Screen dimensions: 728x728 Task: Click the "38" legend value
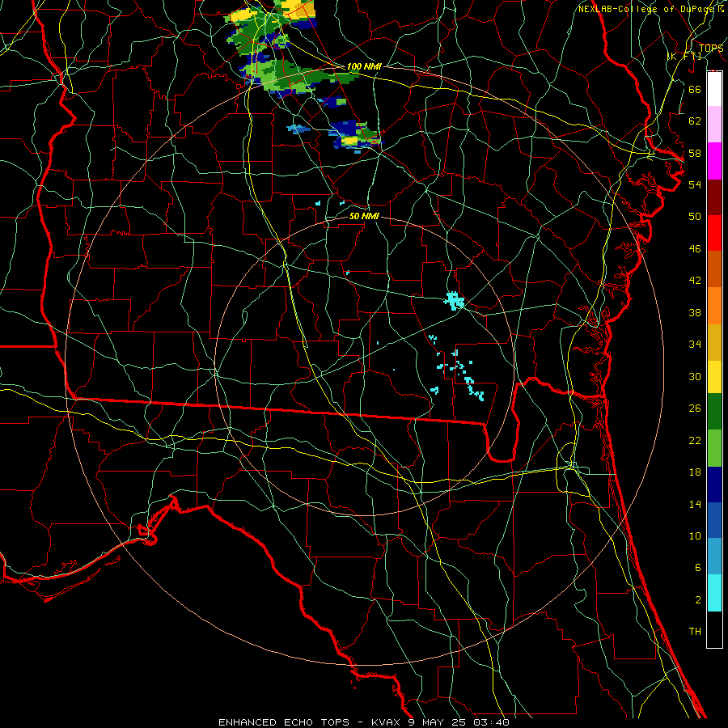pos(695,312)
